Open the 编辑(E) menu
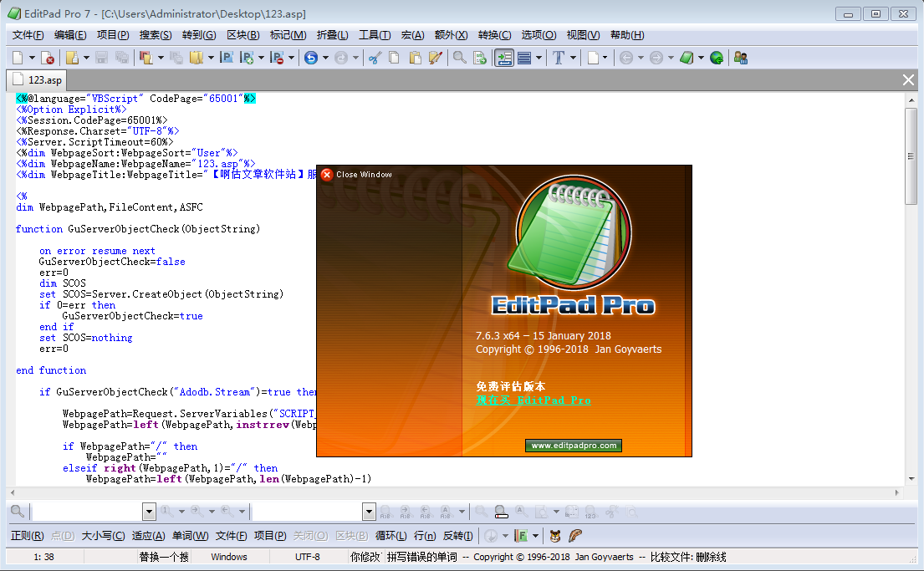The width and height of the screenshot is (924, 571). click(x=70, y=35)
